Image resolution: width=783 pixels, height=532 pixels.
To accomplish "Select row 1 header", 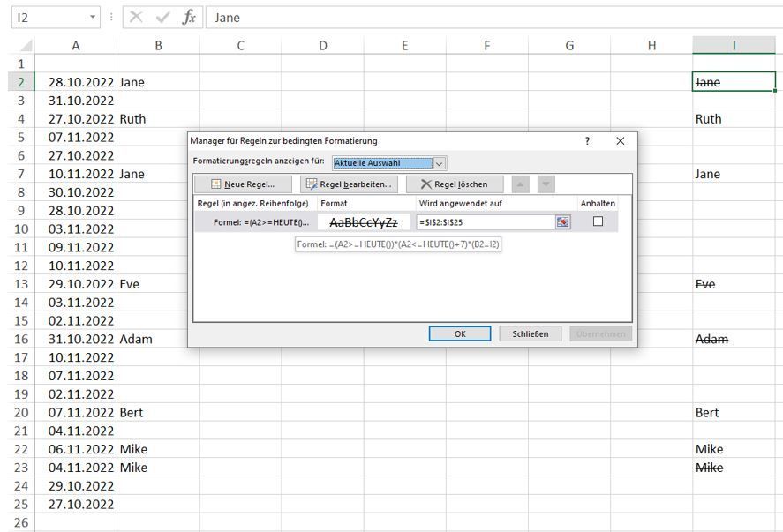I will tap(21, 64).
